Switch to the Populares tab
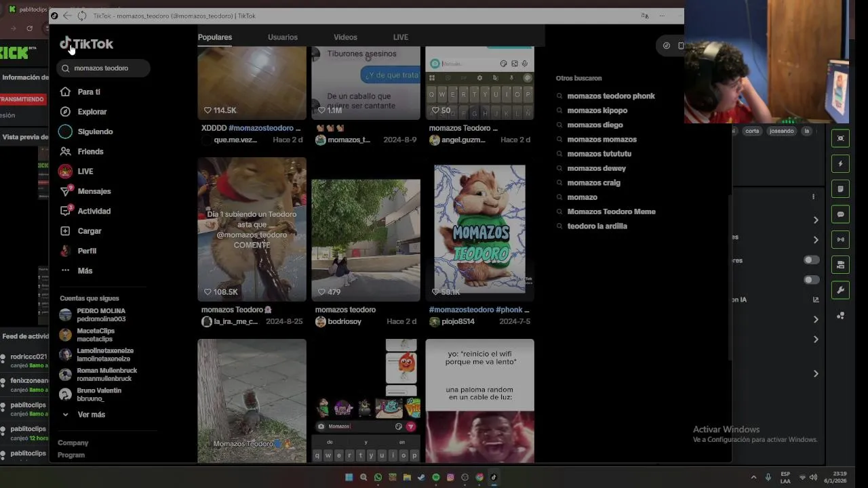 point(215,37)
